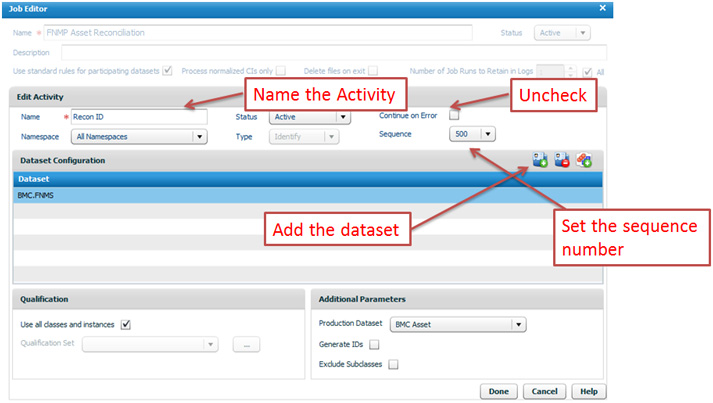Click the activity Name input field
Viewport: 713px width, 403px height.
click(138, 117)
